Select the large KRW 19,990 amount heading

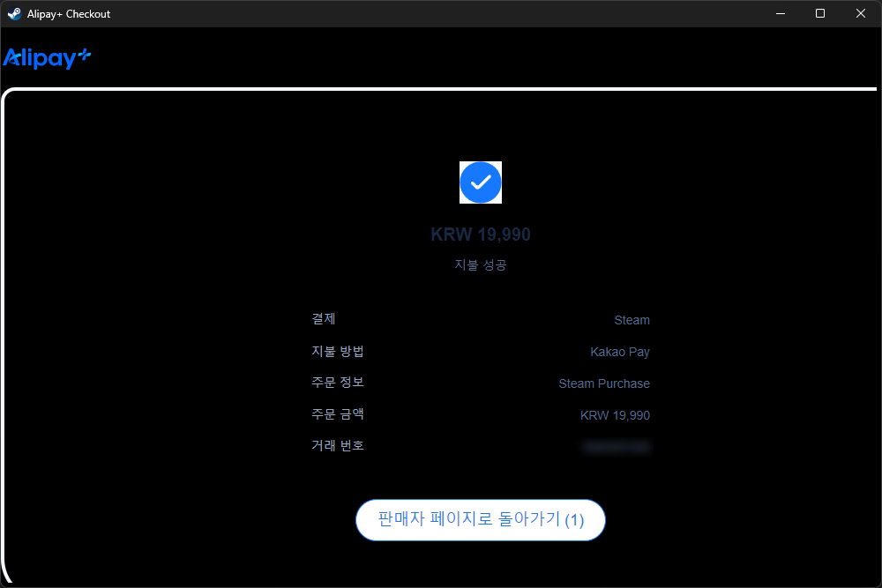coord(481,234)
